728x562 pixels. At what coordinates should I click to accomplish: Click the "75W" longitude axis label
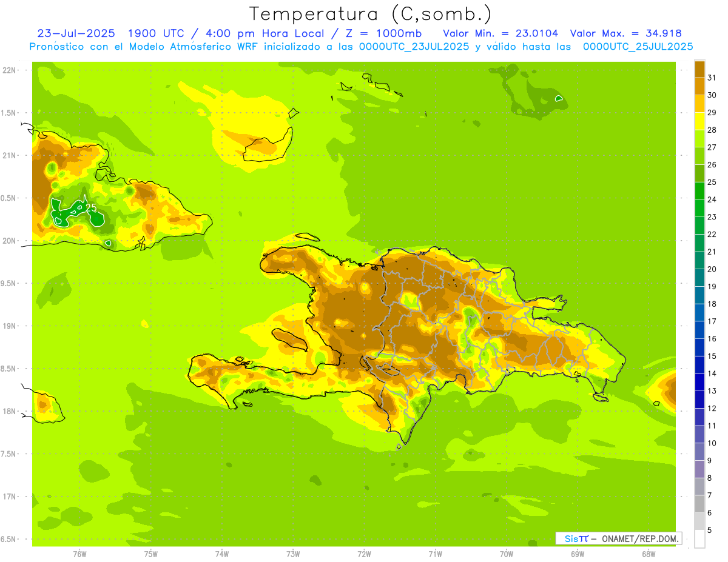point(151,553)
